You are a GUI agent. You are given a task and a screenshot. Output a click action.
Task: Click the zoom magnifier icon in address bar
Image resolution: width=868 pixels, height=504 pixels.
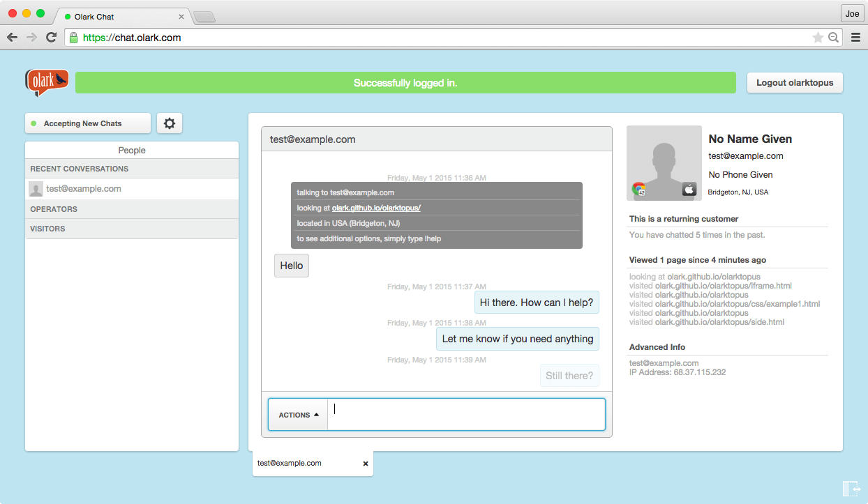833,38
